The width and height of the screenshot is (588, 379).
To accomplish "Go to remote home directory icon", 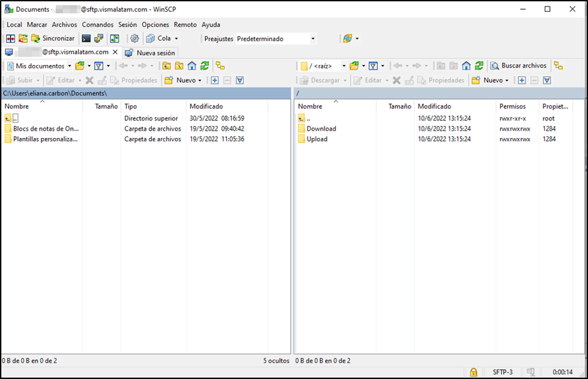I will coord(466,66).
